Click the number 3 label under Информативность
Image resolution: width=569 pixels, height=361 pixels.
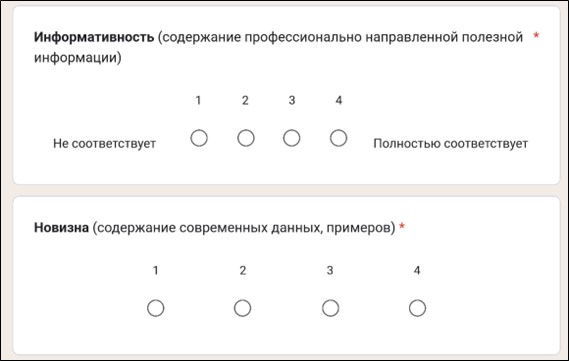pyautogui.click(x=292, y=100)
